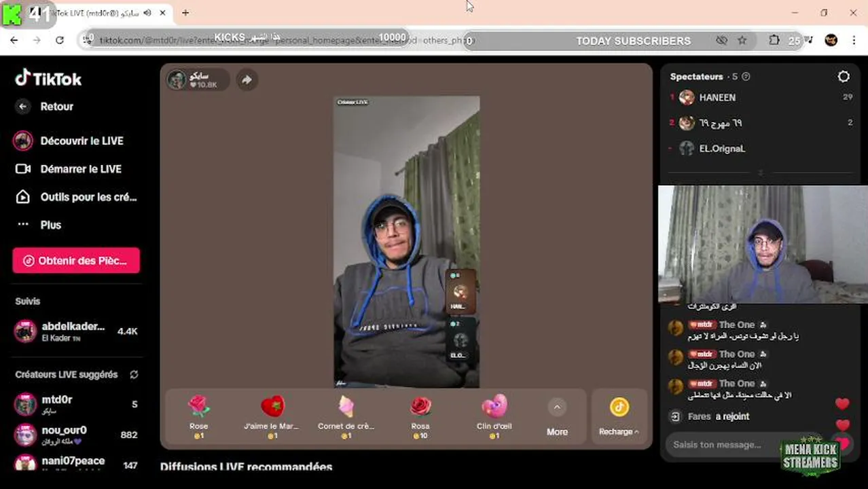Expand More gifts

[557, 417]
